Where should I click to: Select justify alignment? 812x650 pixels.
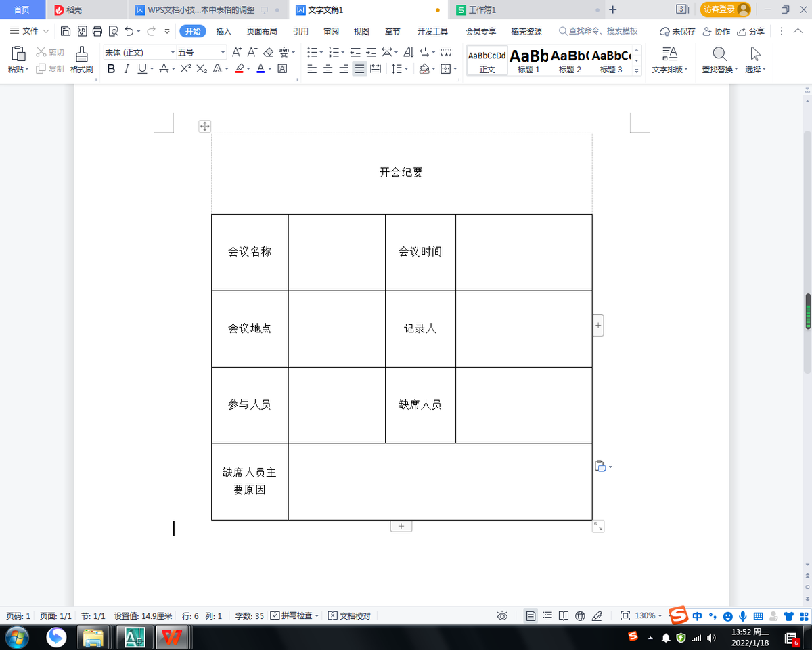(x=359, y=68)
